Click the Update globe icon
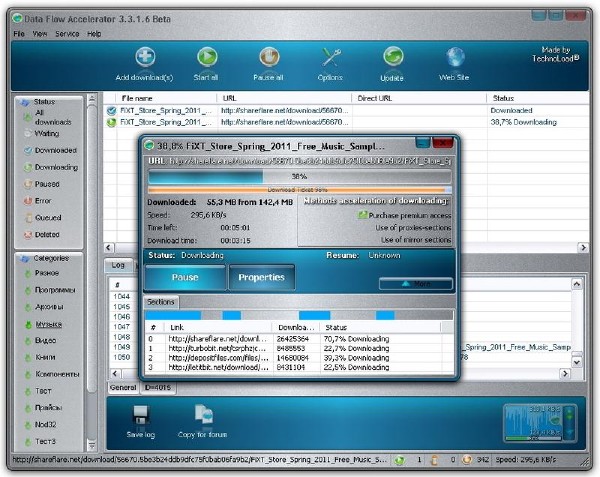Viewport: 600px width, 477px height. coord(392,58)
